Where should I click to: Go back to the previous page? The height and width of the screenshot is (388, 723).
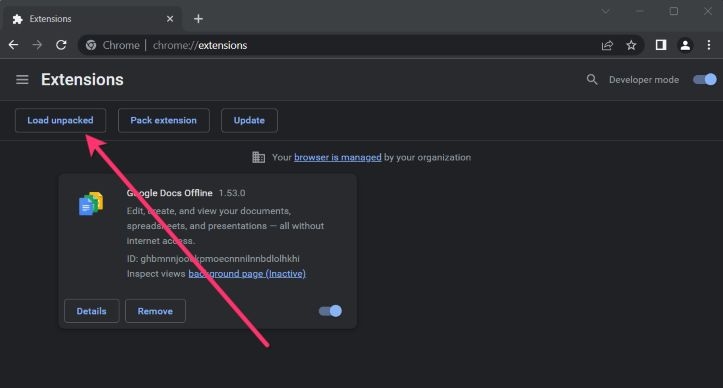tap(13, 45)
